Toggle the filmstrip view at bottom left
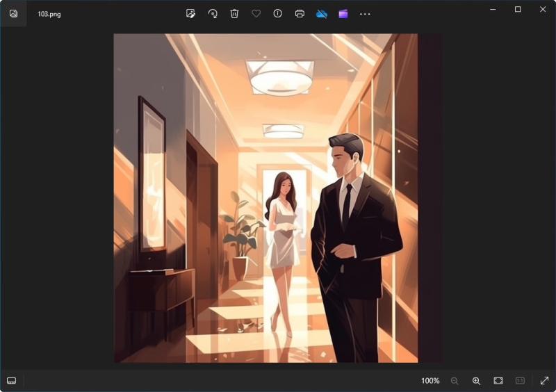Viewport: 556px width, 392px height. tap(11, 381)
